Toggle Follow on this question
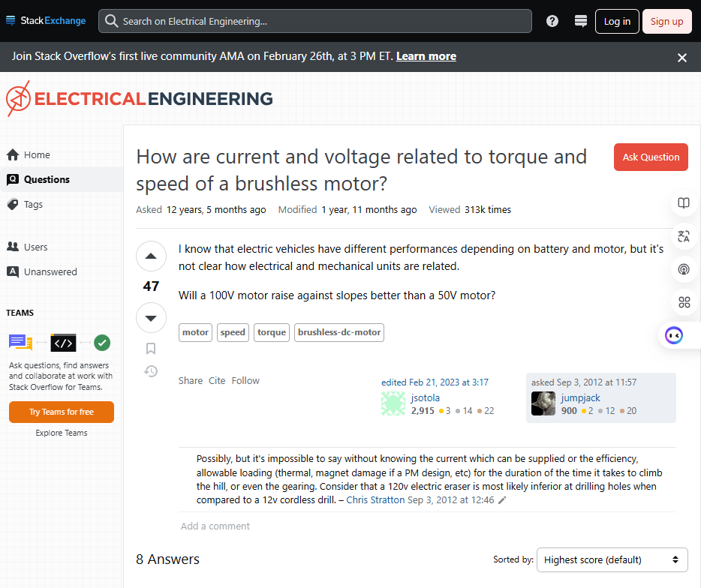 pos(245,381)
